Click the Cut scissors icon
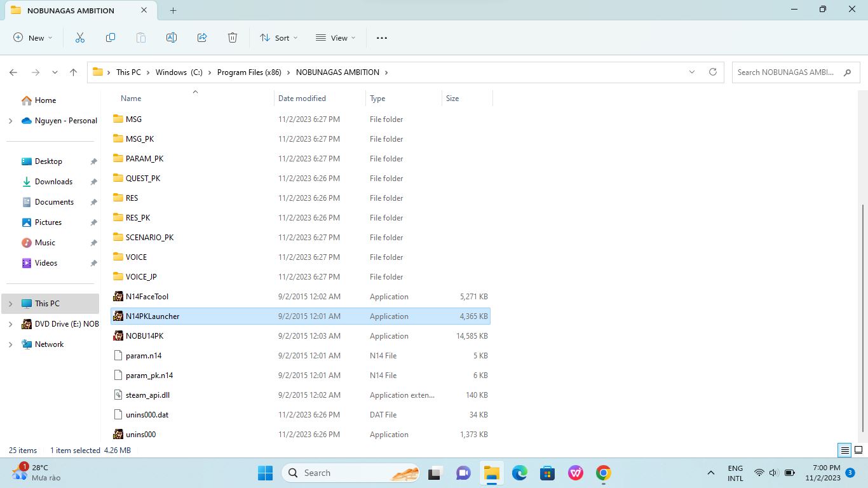This screenshot has height=488, width=868. [x=79, y=37]
